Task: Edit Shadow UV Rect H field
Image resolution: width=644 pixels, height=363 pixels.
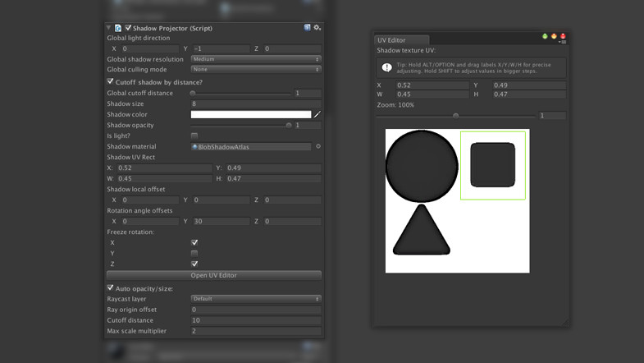Action: (273, 178)
